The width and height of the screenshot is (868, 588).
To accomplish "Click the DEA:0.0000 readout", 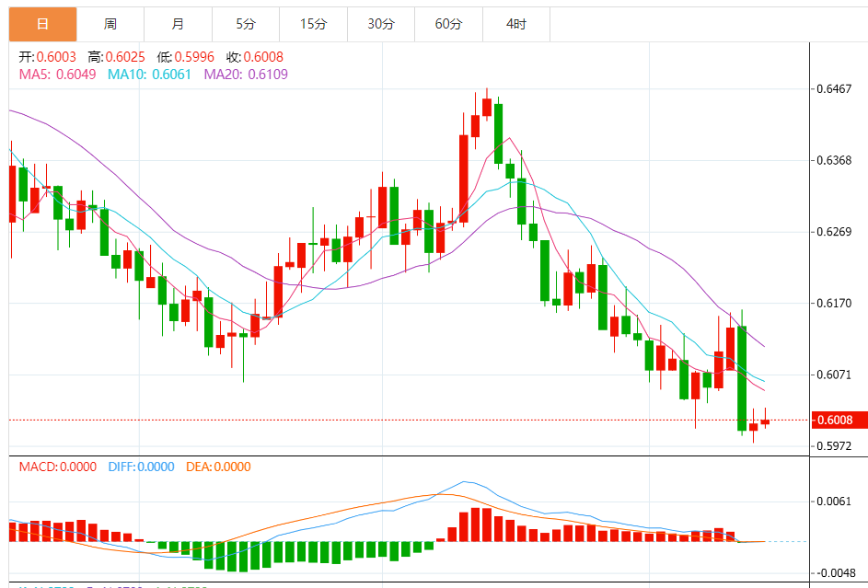I will 219,467.
